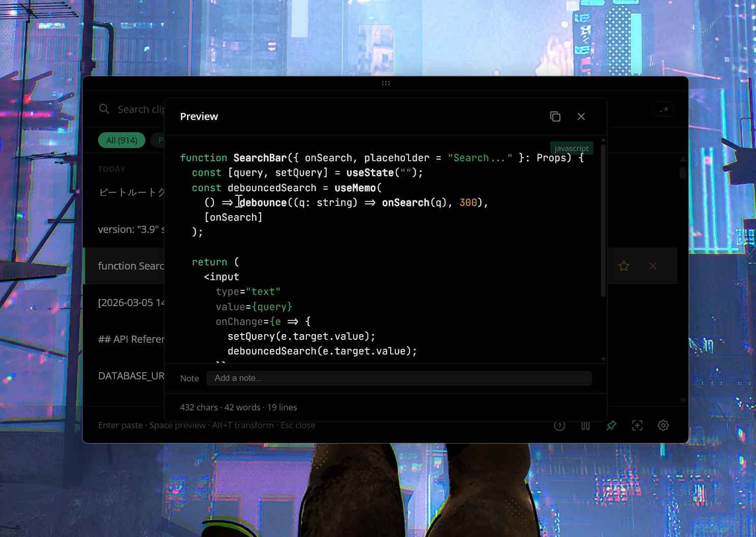Click the pause capture bars icon
This screenshot has height=537, width=756.
point(585,426)
